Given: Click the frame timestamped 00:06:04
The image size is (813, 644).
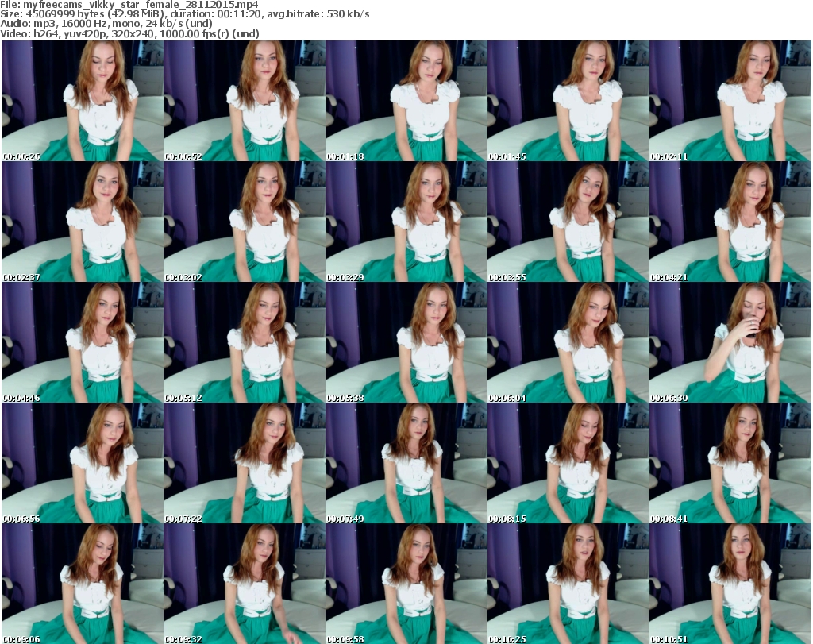Looking at the screenshot, I should click(x=568, y=342).
